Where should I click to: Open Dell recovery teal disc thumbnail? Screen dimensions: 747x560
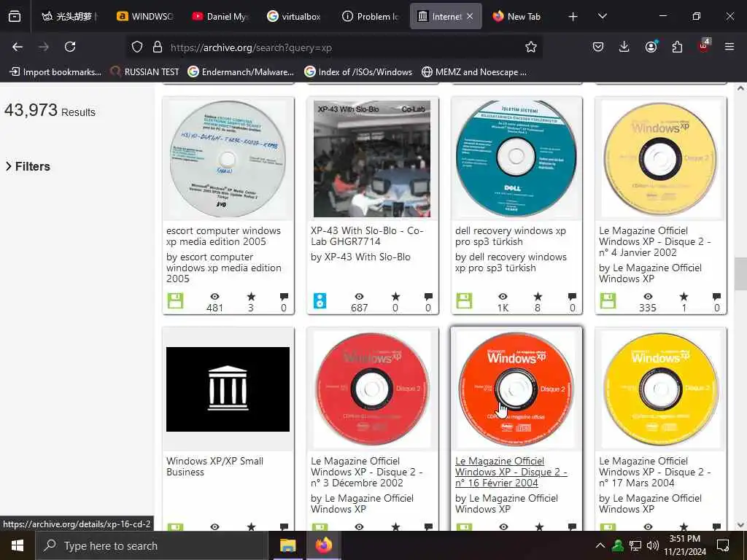pyautogui.click(x=516, y=158)
